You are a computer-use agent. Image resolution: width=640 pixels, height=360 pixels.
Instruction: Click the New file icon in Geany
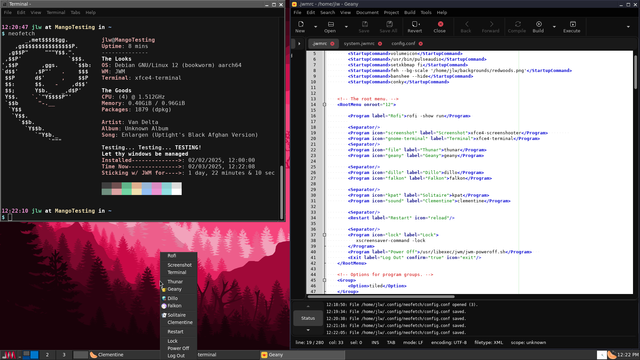tap(300, 24)
